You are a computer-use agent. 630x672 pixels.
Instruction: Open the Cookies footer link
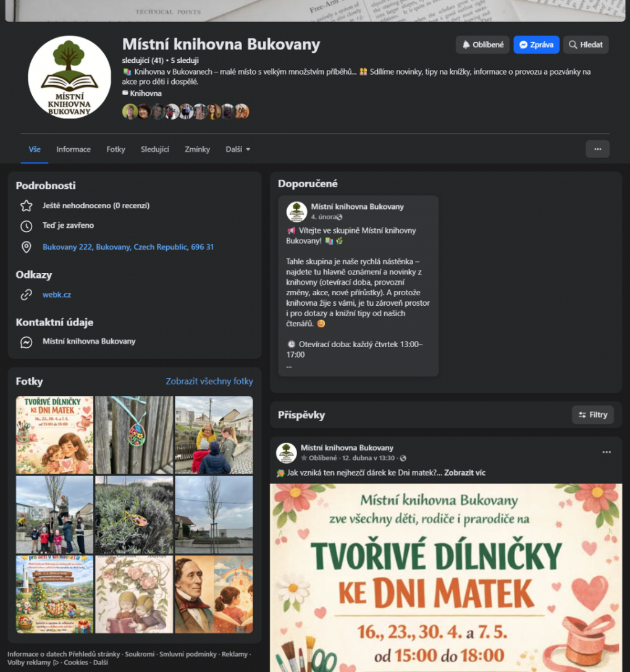pyautogui.click(x=76, y=663)
